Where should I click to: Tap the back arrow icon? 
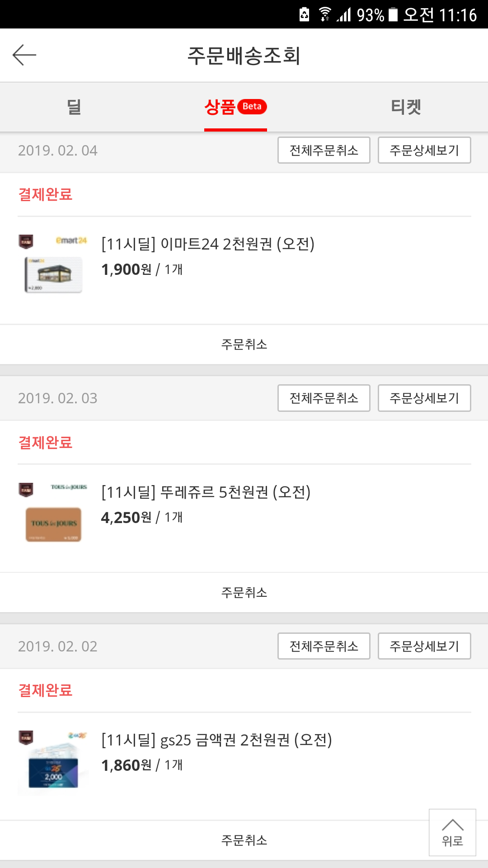coord(24,55)
